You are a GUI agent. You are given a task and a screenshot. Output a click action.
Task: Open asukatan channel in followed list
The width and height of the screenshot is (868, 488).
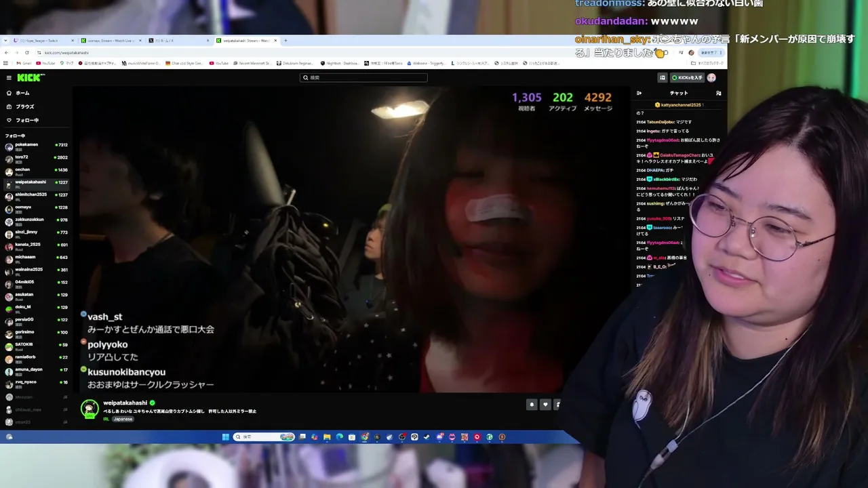[x=37, y=296]
